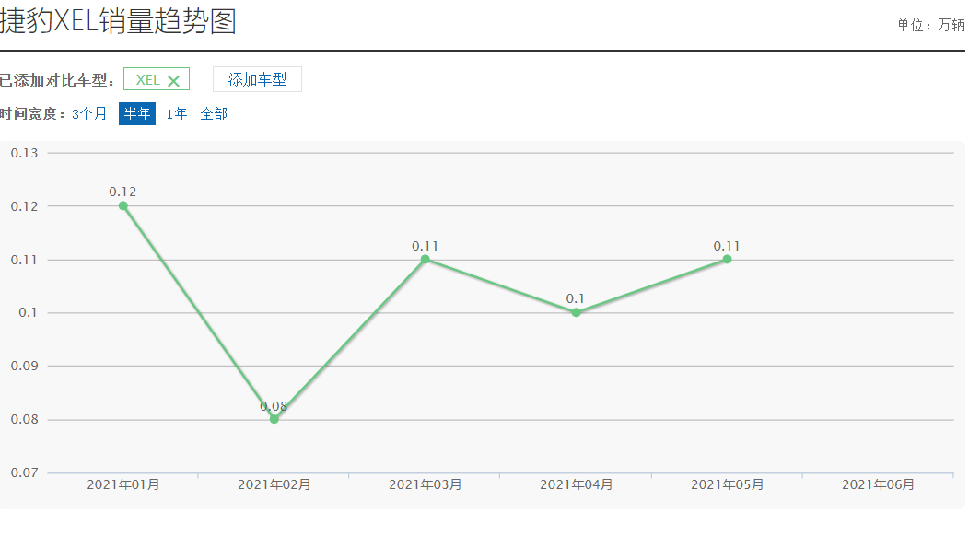Click the 0.12 y-axis value
Viewport: 980px width, 536px height.
(24, 206)
